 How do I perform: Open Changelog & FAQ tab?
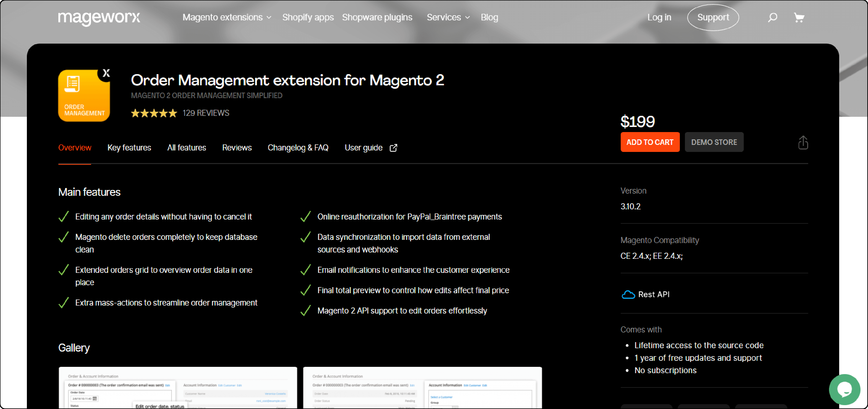point(298,148)
